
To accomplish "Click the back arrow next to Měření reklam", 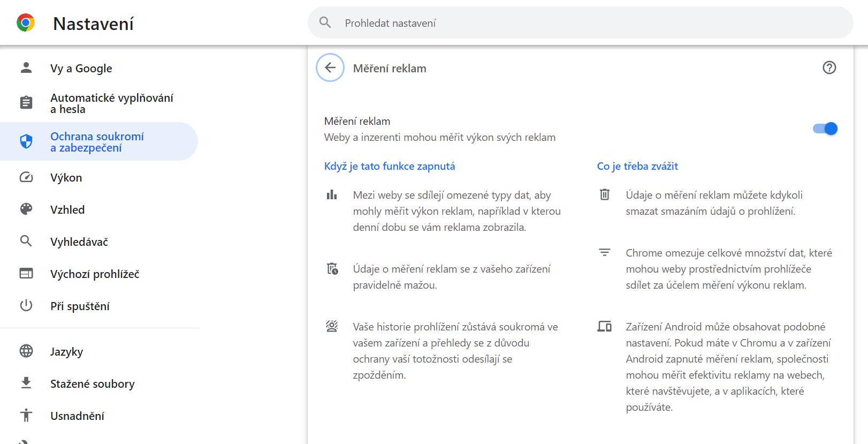I will pyautogui.click(x=330, y=67).
